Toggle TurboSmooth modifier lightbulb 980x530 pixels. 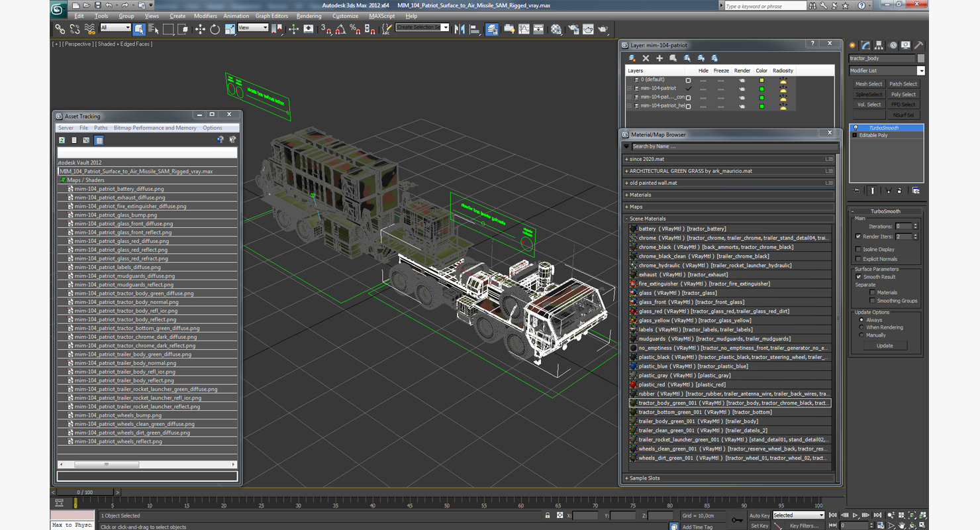(x=855, y=128)
